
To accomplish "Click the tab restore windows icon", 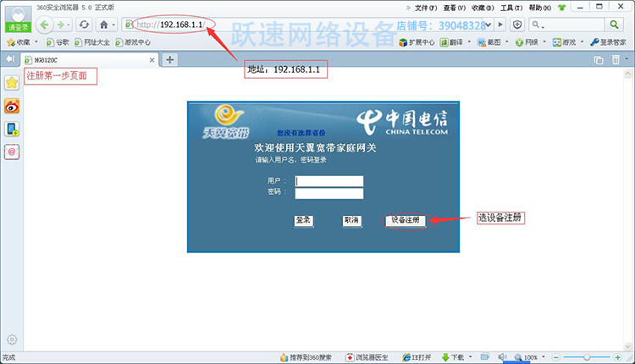I will [x=599, y=60].
